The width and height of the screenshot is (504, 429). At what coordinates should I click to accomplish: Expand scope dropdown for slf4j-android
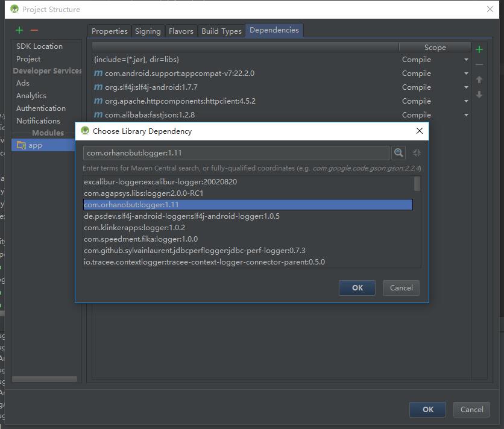click(x=466, y=87)
